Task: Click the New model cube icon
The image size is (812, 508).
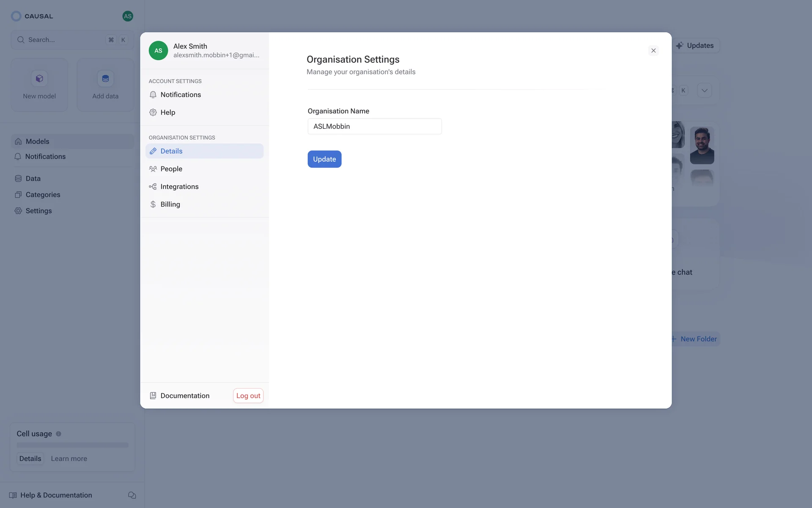Action: pos(39,78)
